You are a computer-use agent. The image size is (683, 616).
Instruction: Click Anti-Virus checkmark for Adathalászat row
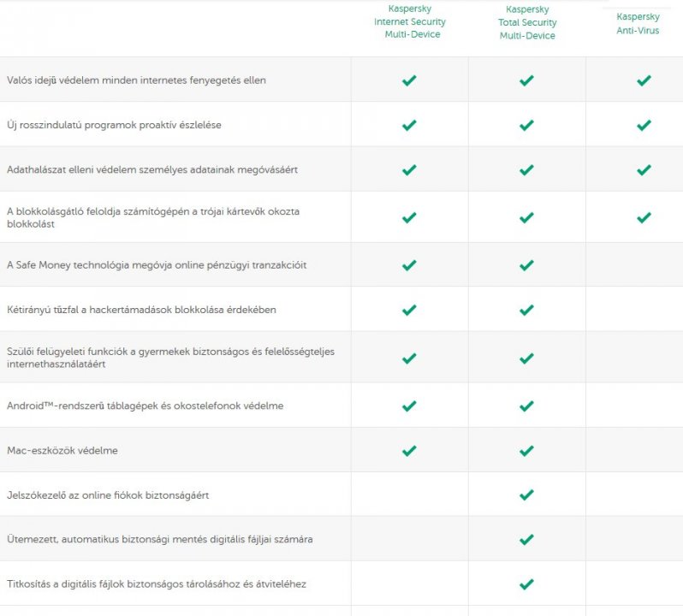[x=644, y=169]
